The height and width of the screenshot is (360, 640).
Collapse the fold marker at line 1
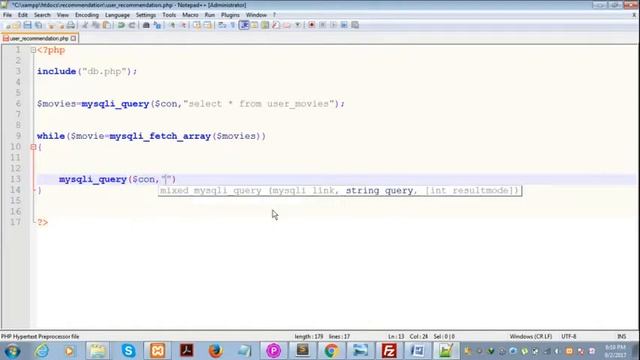33,50
